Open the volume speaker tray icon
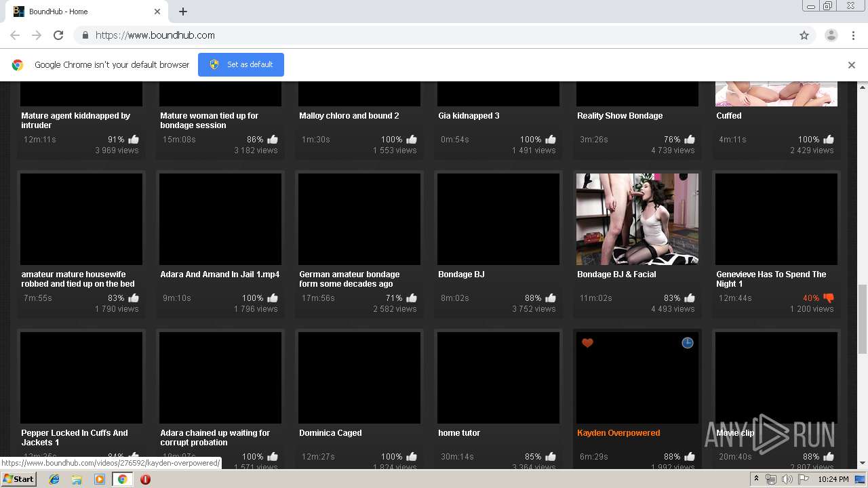The width and height of the screenshot is (868, 488). pos(787,479)
